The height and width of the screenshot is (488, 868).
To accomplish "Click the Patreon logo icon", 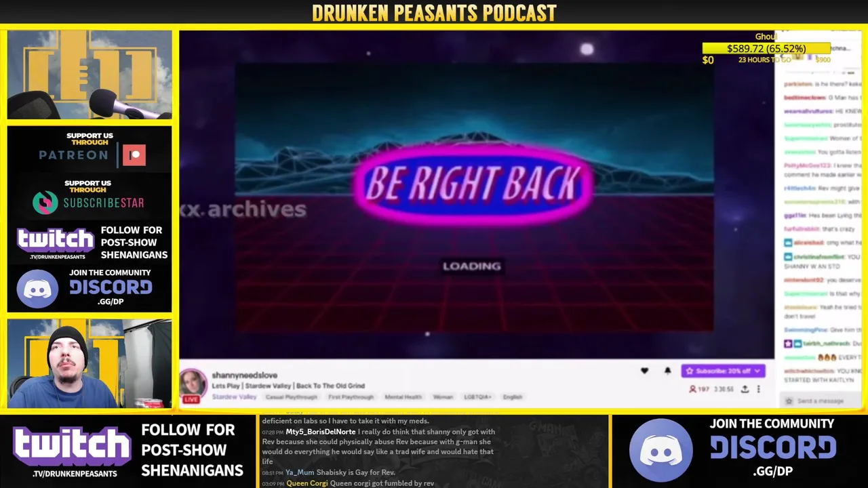I will point(134,155).
